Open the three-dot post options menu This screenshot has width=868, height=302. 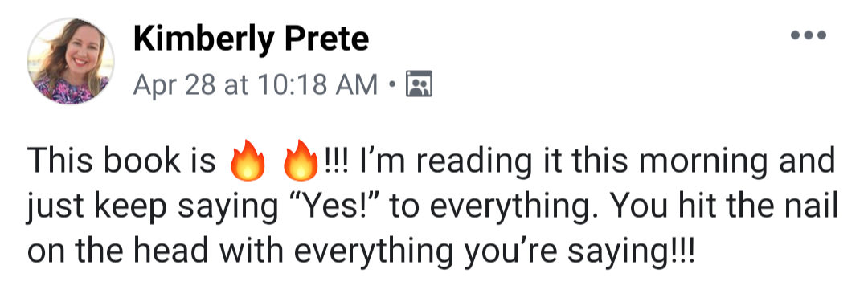click(x=809, y=36)
